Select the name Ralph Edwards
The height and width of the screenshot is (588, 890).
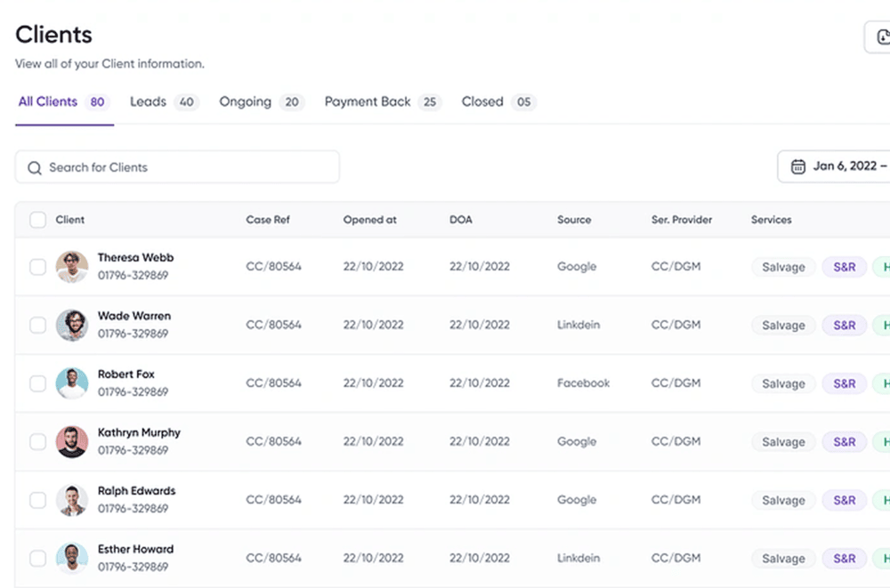tap(137, 491)
